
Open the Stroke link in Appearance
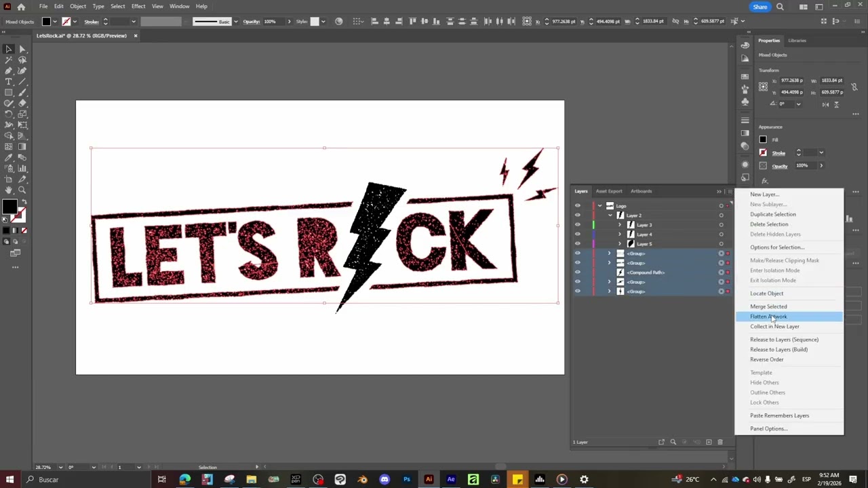778,153
